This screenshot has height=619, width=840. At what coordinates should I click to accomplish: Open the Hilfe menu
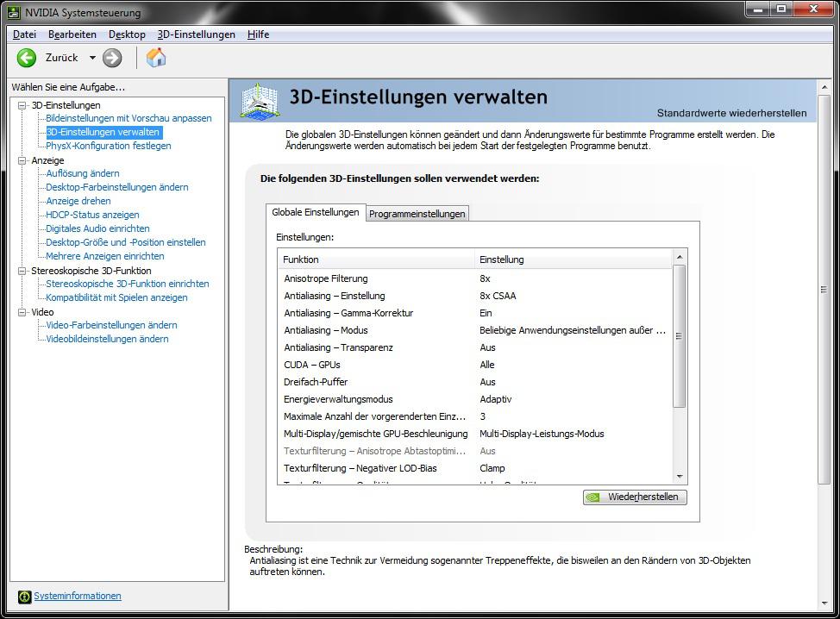[258, 34]
